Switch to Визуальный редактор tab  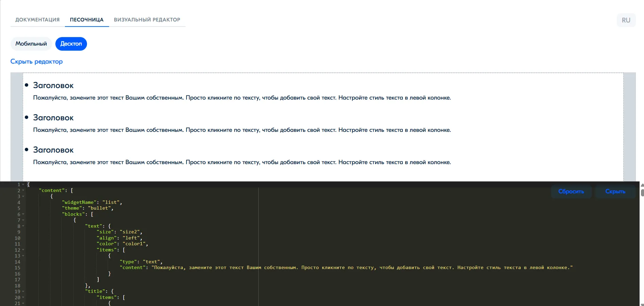[x=147, y=20]
